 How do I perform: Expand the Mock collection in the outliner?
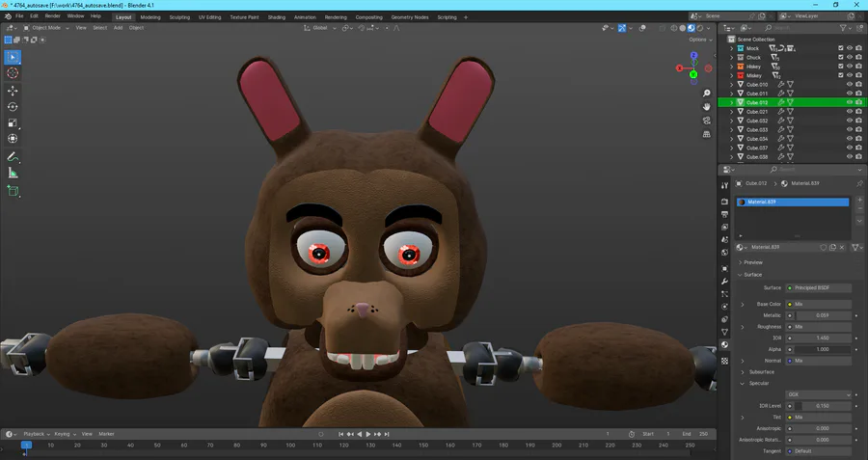click(x=731, y=48)
